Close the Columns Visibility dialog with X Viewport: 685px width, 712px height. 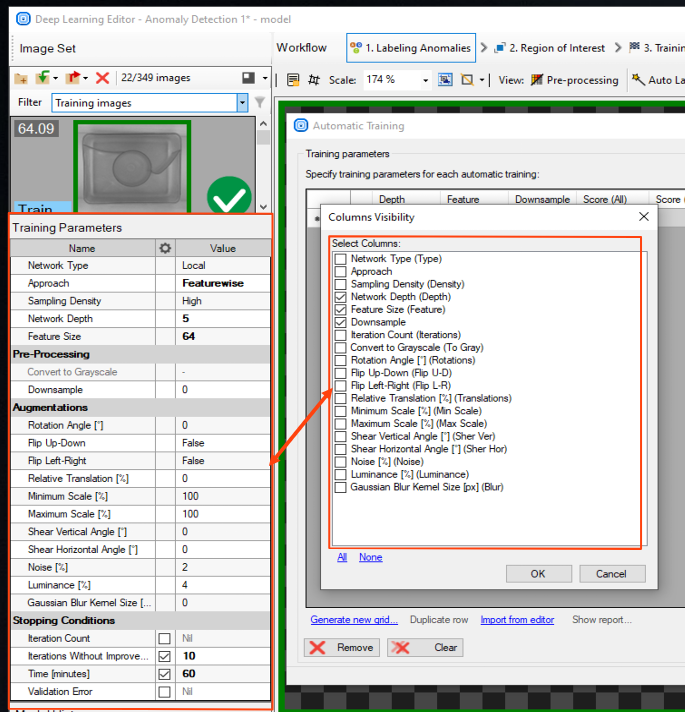[644, 217]
